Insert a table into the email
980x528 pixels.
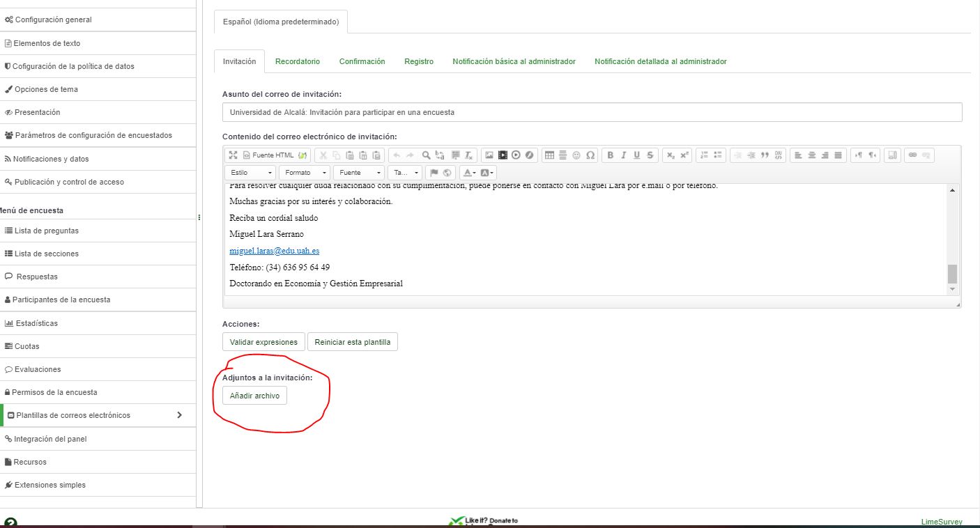(x=549, y=155)
